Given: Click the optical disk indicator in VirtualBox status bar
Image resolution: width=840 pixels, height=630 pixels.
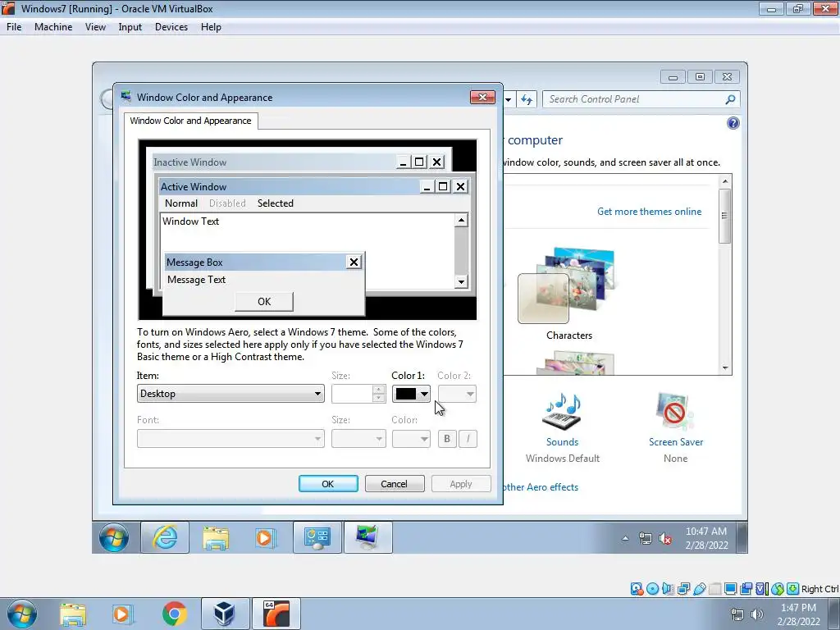Looking at the screenshot, I should click(x=652, y=589).
